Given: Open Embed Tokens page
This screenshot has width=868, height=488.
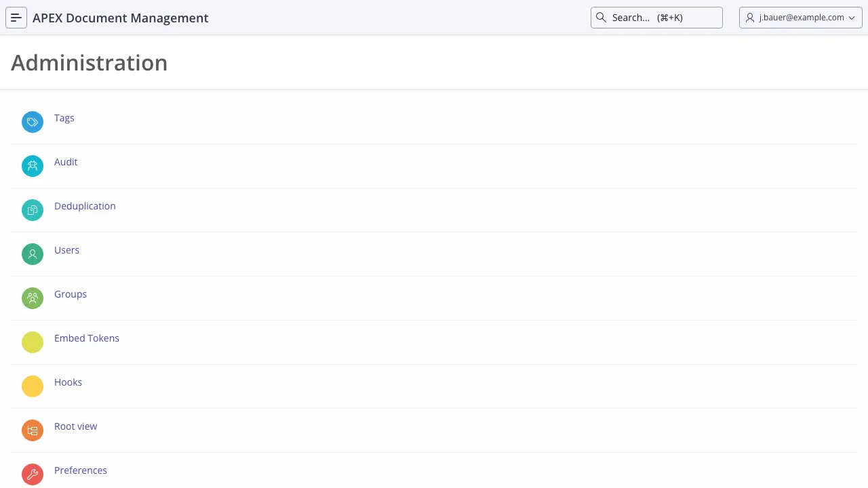Looking at the screenshot, I should pos(87,338).
